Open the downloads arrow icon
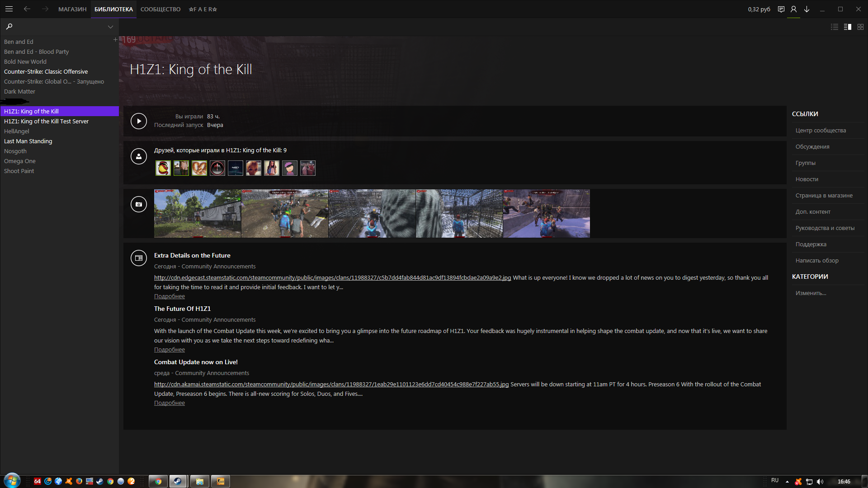This screenshot has width=868, height=488. coord(807,9)
